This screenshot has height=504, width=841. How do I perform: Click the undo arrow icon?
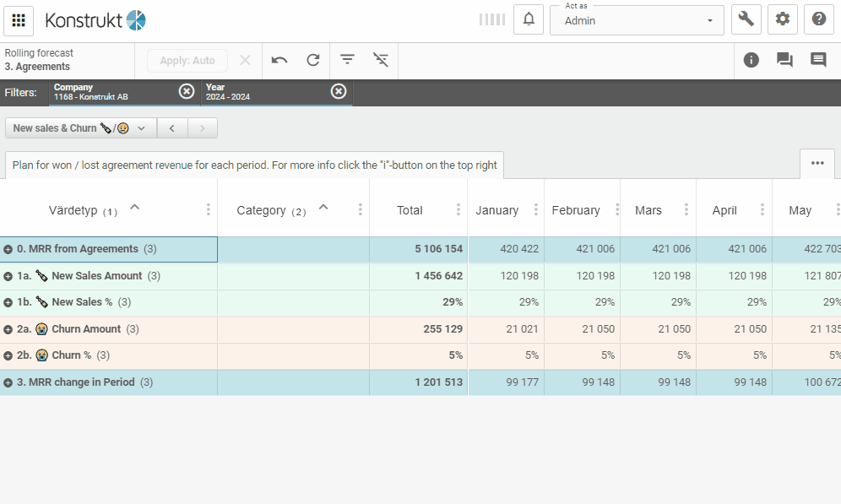click(279, 60)
